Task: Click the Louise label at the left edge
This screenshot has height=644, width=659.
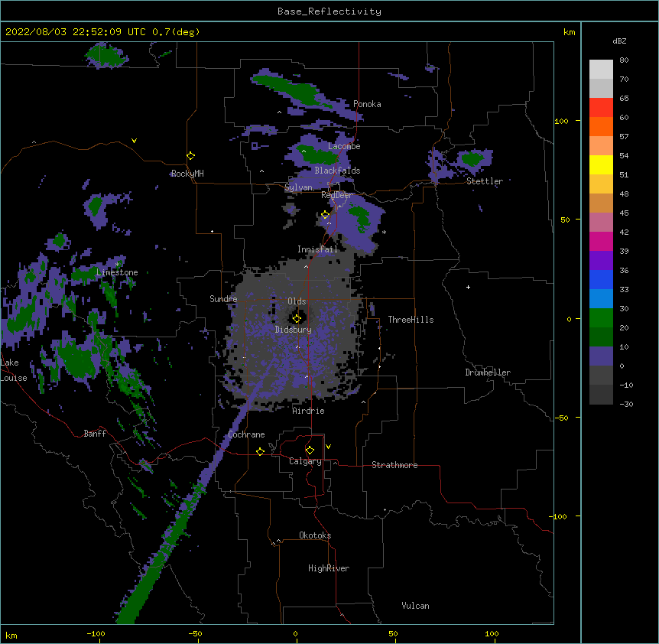Action: tap(14, 378)
